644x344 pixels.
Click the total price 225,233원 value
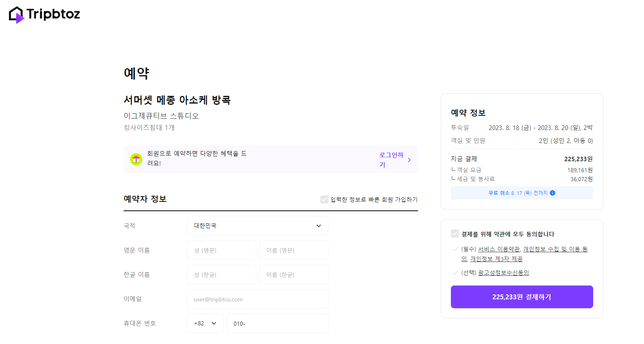coord(579,159)
